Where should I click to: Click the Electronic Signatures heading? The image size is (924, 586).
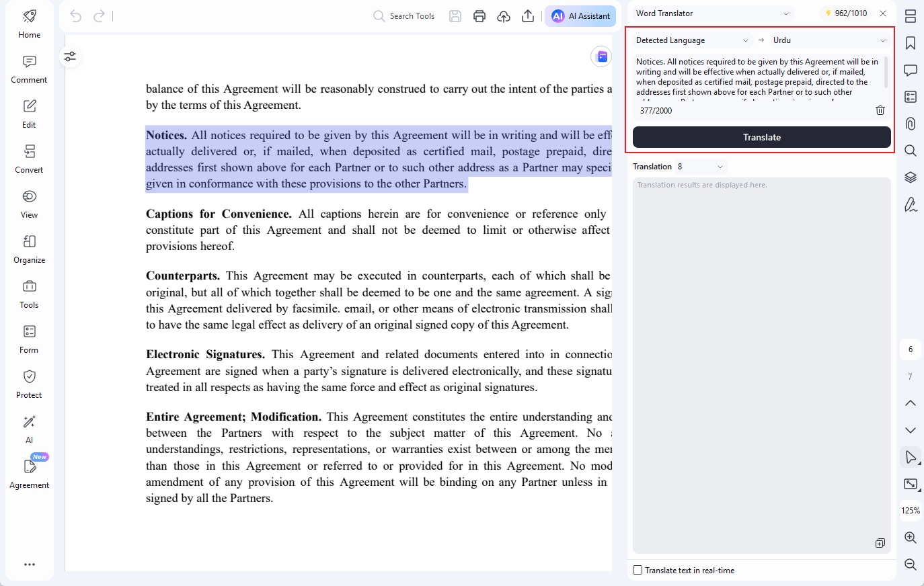click(x=205, y=354)
